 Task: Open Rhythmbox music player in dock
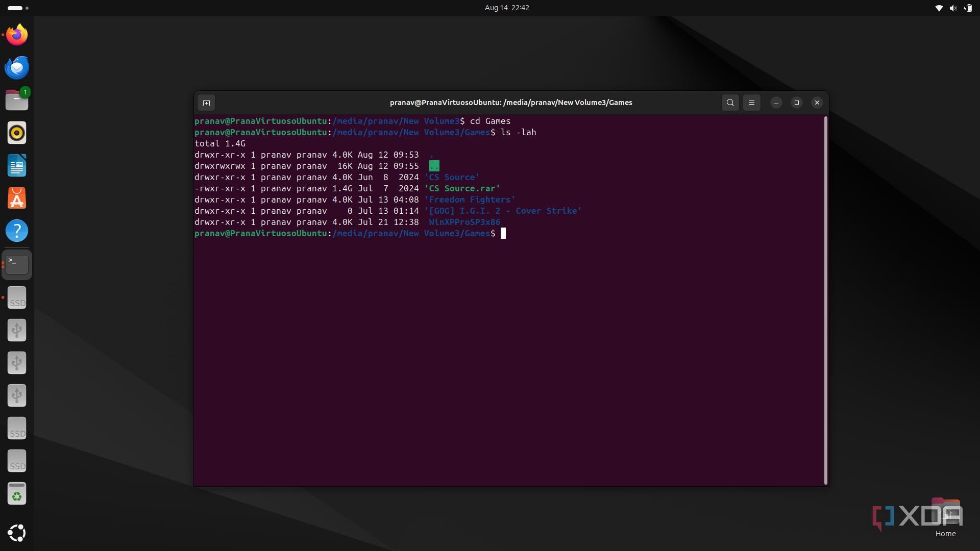17,133
